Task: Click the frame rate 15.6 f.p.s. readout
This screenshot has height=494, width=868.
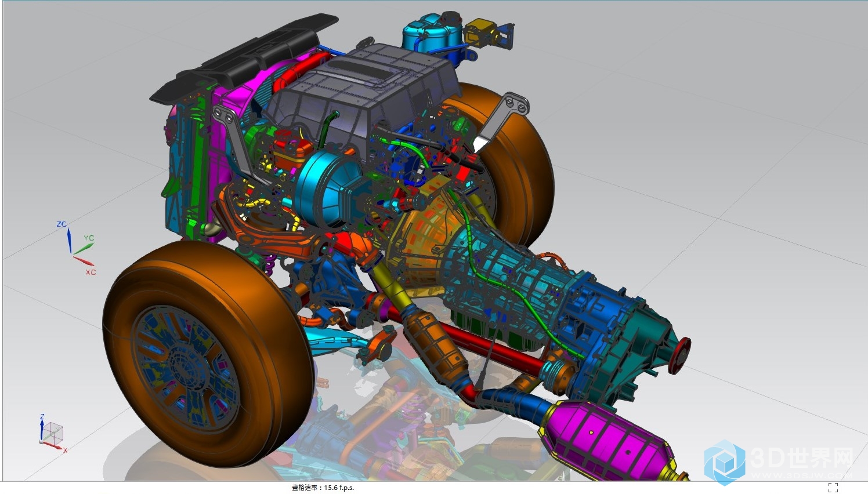Action: point(323,488)
